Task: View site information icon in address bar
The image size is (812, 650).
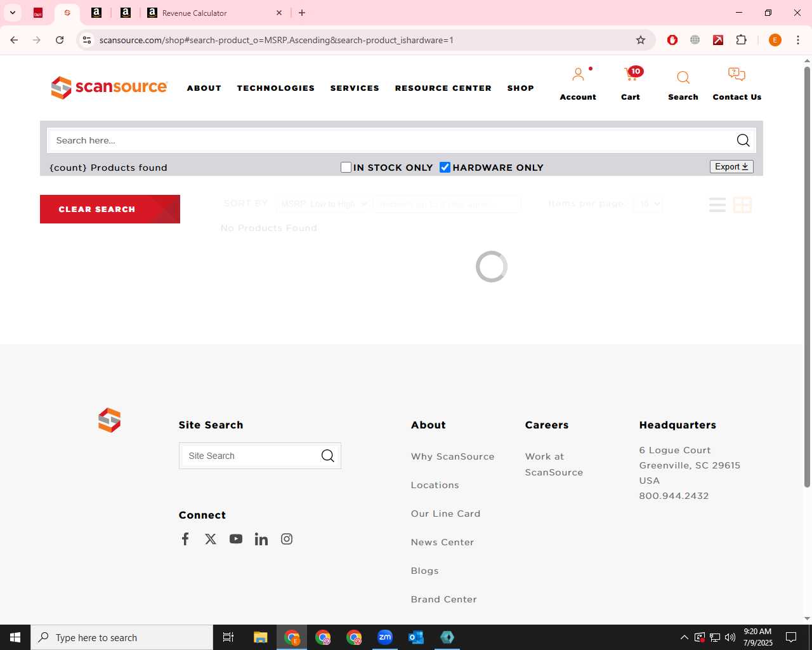Action: [87, 40]
